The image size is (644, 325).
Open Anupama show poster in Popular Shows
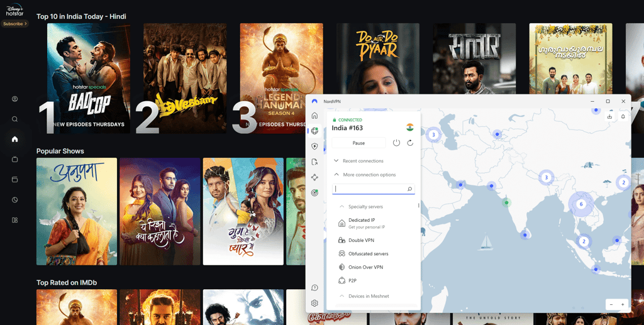(76, 211)
